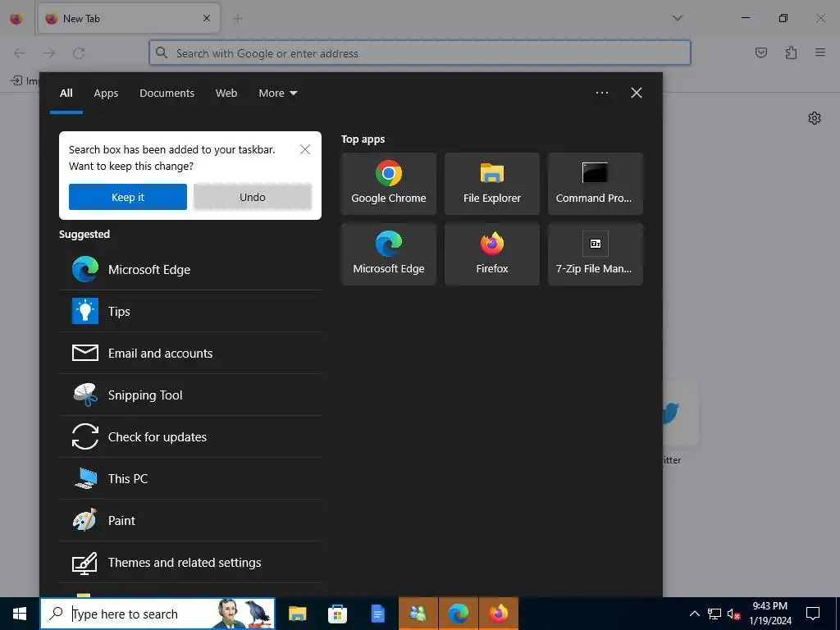Open File Explorer tile in Top apps
Screen dimensions: 840x630
[x=492, y=184]
